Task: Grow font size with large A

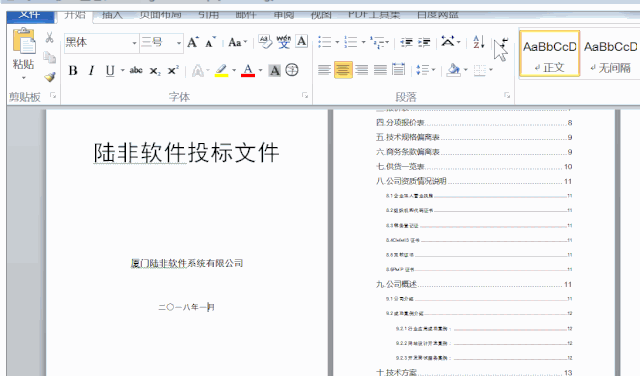Action: pyautogui.click(x=193, y=42)
